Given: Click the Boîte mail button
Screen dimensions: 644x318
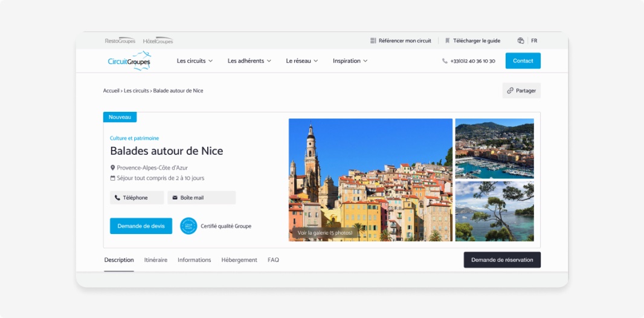Looking at the screenshot, I should pyautogui.click(x=201, y=198).
